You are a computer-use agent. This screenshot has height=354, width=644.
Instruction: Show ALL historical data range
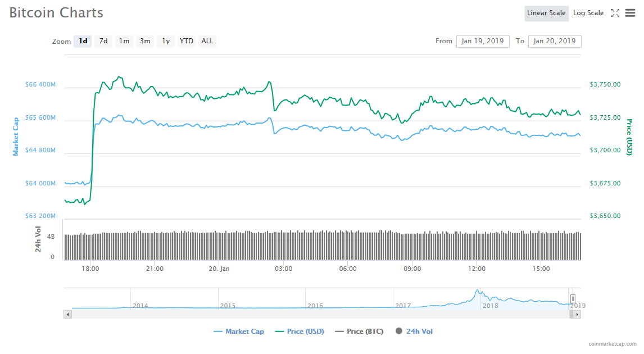point(207,41)
